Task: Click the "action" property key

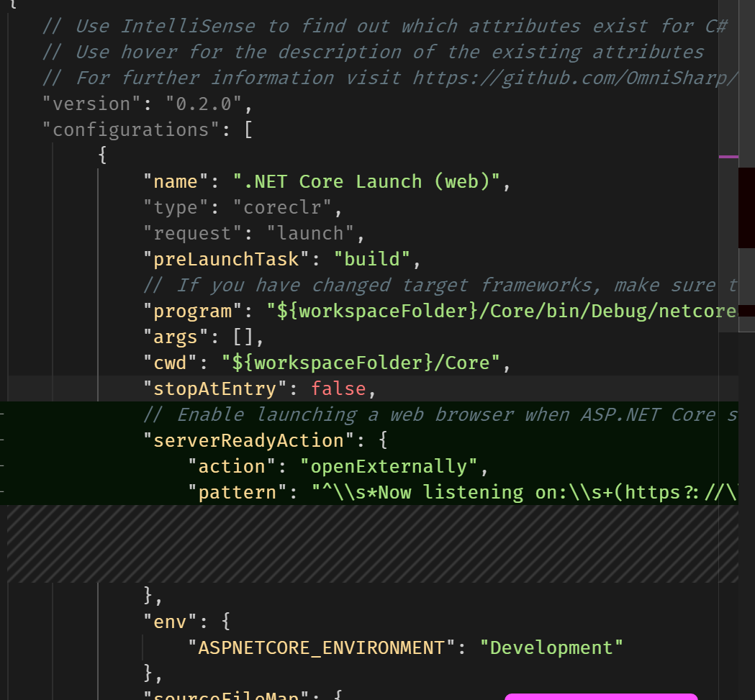Action: coord(232,466)
